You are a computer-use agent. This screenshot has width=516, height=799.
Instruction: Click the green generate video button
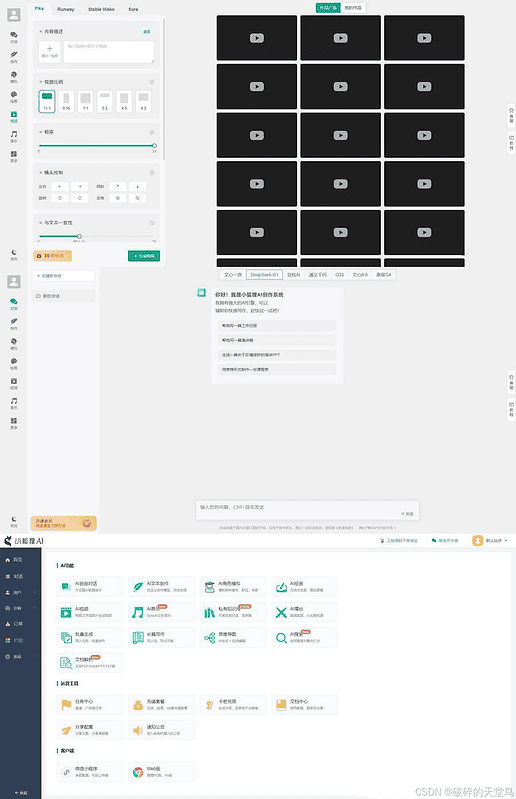pyautogui.click(x=144, y=256)
